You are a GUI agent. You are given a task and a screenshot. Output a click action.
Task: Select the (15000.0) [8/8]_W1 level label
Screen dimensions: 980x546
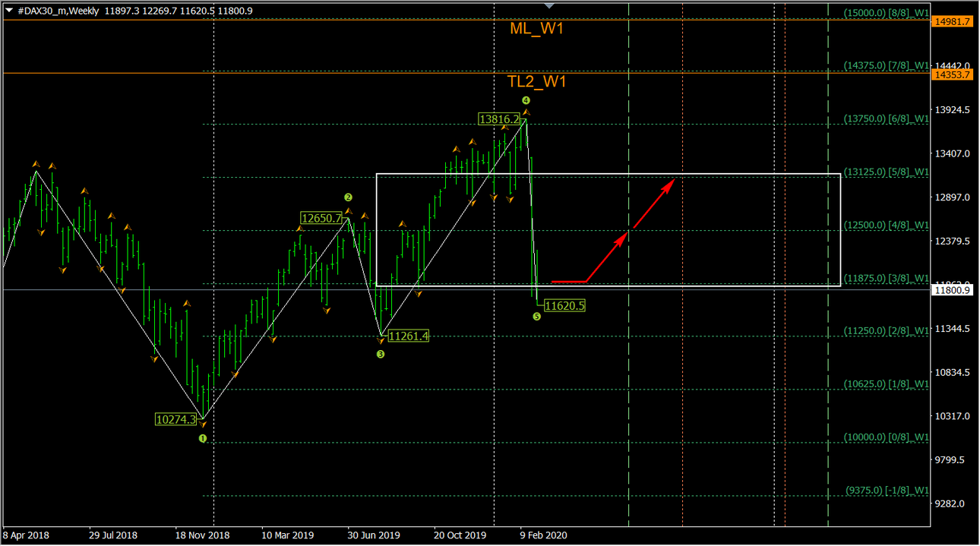coord(887,12)
